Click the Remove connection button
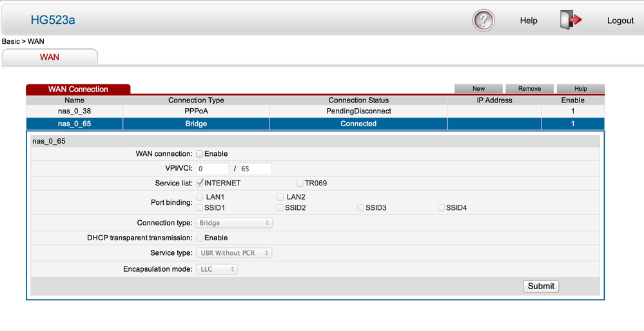 (x=529, y=89)
